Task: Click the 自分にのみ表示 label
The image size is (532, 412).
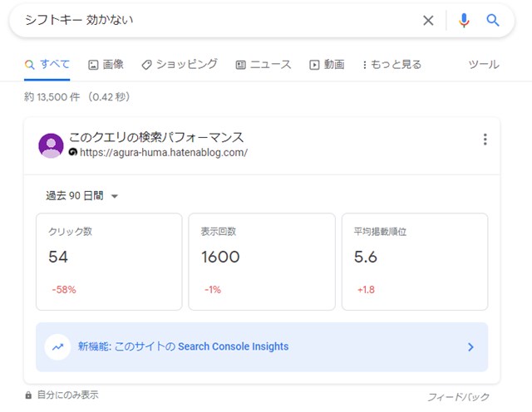Action: pyautogui.click(x=68, y=395)
